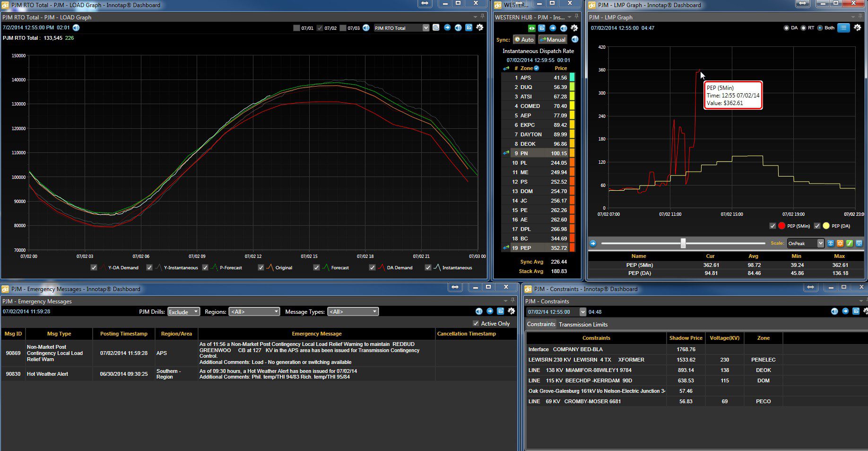Click orange star icon in LMP Graph toolbar
The width and height of the screenshot is (868, 451).
point(840,243)
